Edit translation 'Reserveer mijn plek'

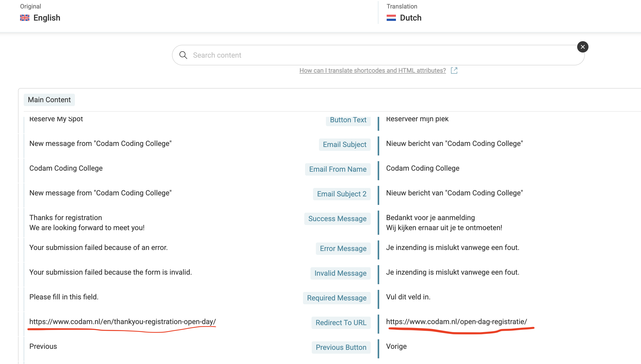click(x=417, y=119)
